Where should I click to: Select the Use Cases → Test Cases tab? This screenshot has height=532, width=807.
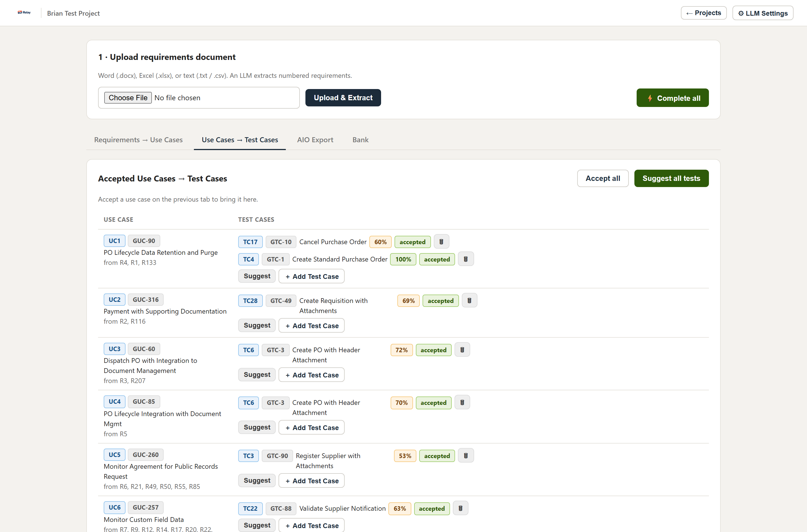(240, 140)
